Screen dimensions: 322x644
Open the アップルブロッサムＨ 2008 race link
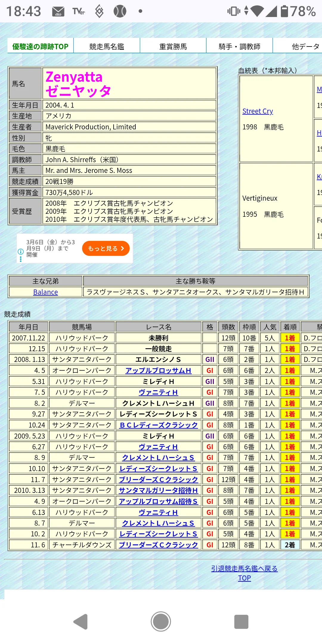click(158, 371)
